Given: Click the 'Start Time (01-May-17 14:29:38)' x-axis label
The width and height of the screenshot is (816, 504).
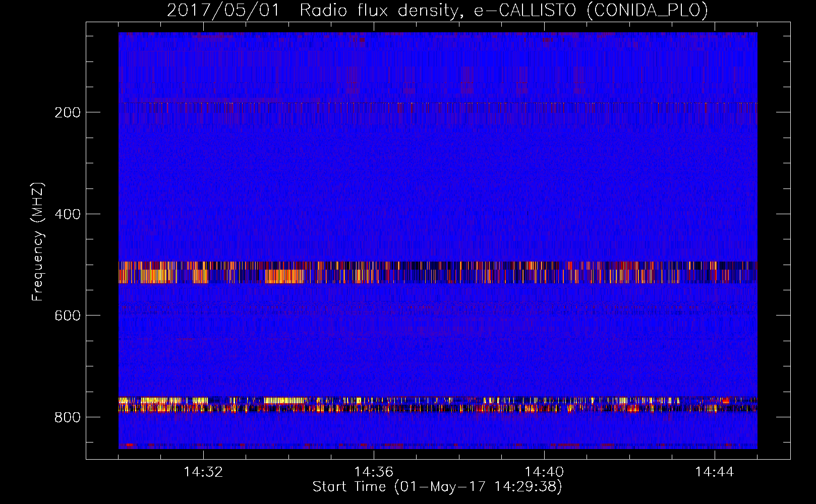Looking at the screenshot, I should [437, 487].
